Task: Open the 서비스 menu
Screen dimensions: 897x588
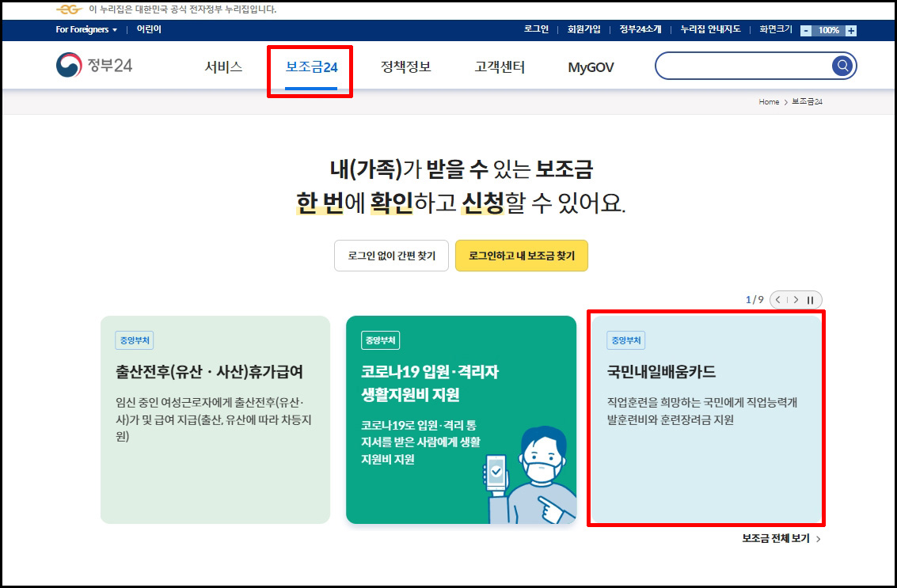Action: click(x=224, y=67)
